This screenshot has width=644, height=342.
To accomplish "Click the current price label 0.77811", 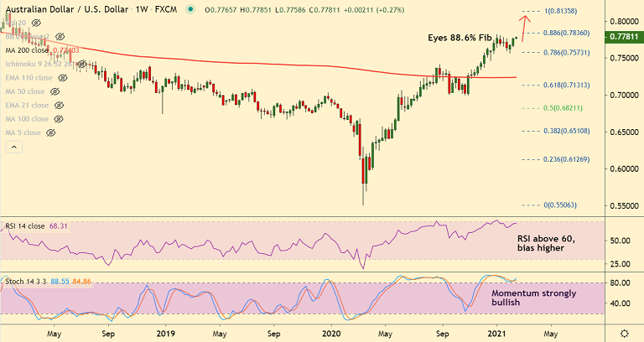I will 624,37.
